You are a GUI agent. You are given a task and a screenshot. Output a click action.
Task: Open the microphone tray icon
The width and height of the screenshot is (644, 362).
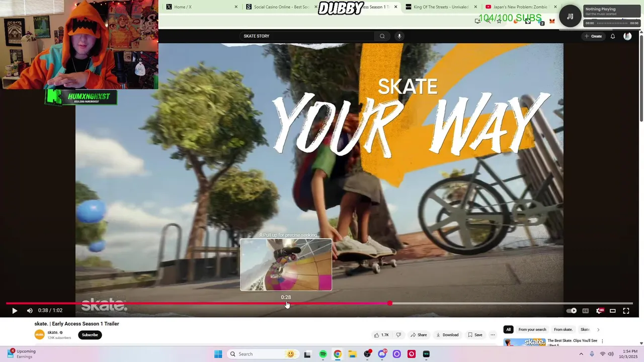pyautogui.click(x=592, y=354)
